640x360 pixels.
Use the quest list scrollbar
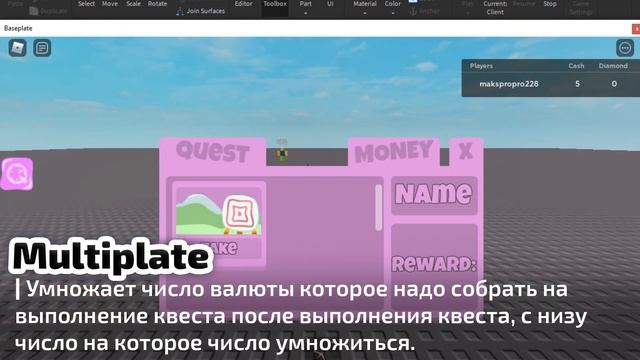tap(378, 207)
